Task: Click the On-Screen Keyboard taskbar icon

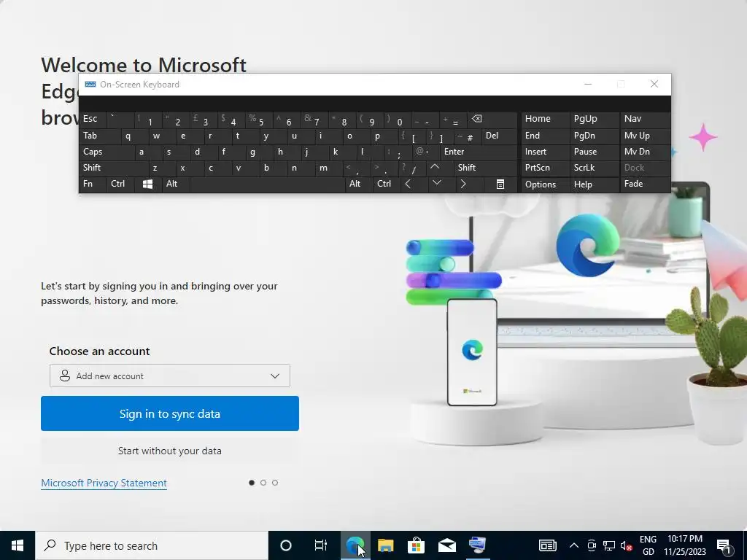Action: point(477,545)
